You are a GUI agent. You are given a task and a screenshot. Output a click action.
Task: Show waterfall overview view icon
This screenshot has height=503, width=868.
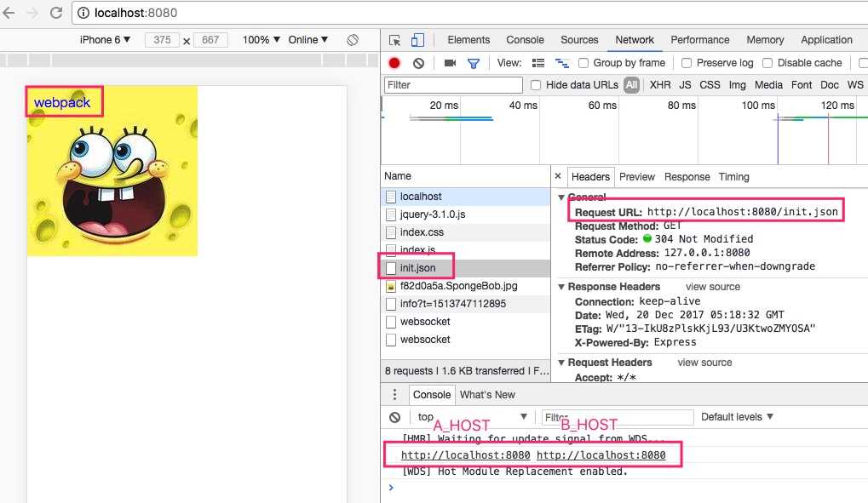pos(562,63)
